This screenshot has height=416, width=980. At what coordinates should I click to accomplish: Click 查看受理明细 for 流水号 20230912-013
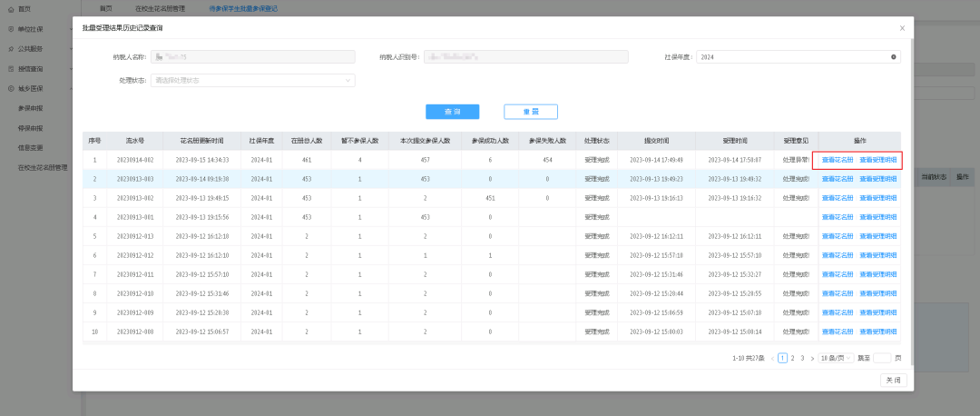click(878, 236)
